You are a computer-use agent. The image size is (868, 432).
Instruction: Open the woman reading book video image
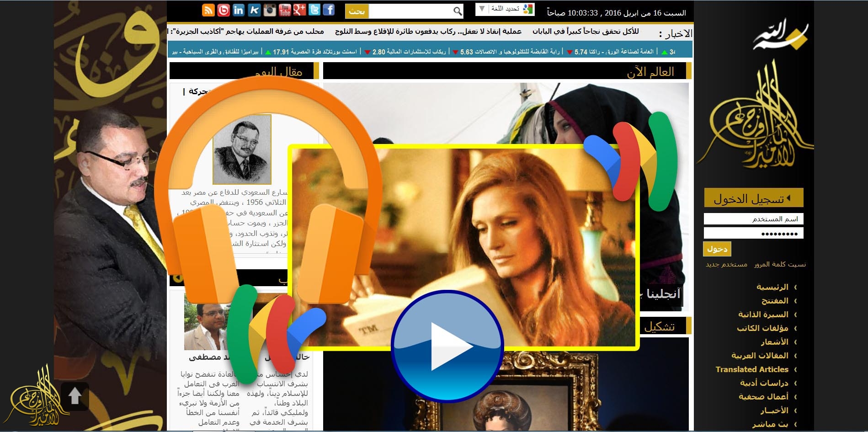[463, 247]
